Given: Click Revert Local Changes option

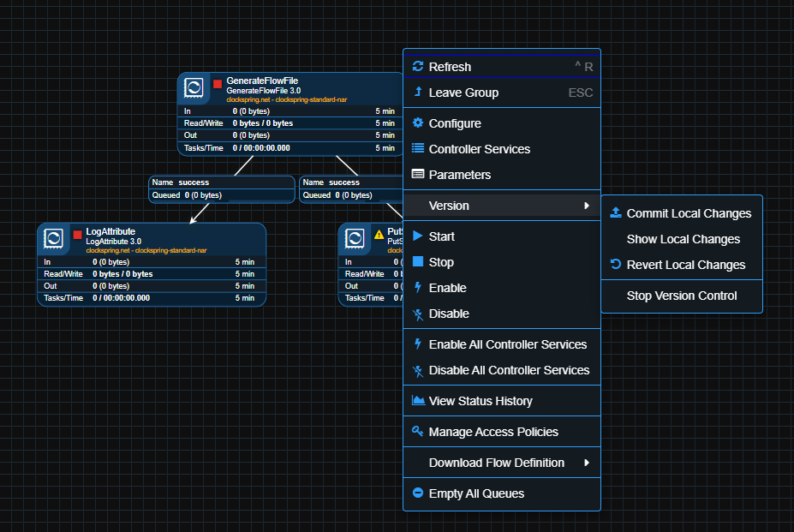Looking at the screenshot, I should pos(685,265).
